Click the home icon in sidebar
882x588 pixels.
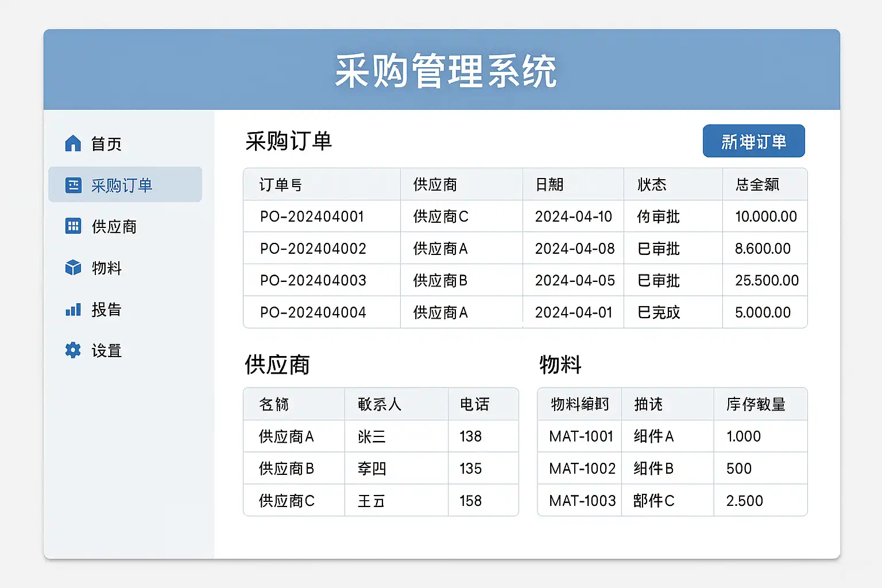click(x=73, y=144)
